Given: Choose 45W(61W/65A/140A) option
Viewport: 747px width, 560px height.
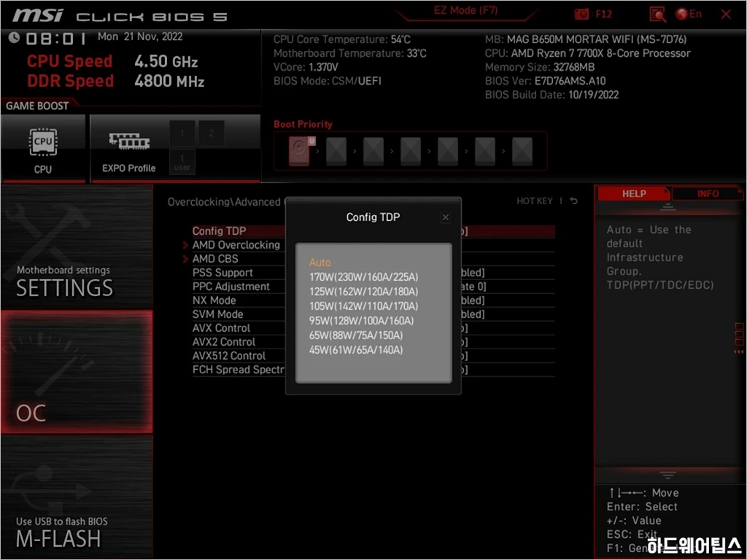Looking at the screenshot, I should 356,350.
